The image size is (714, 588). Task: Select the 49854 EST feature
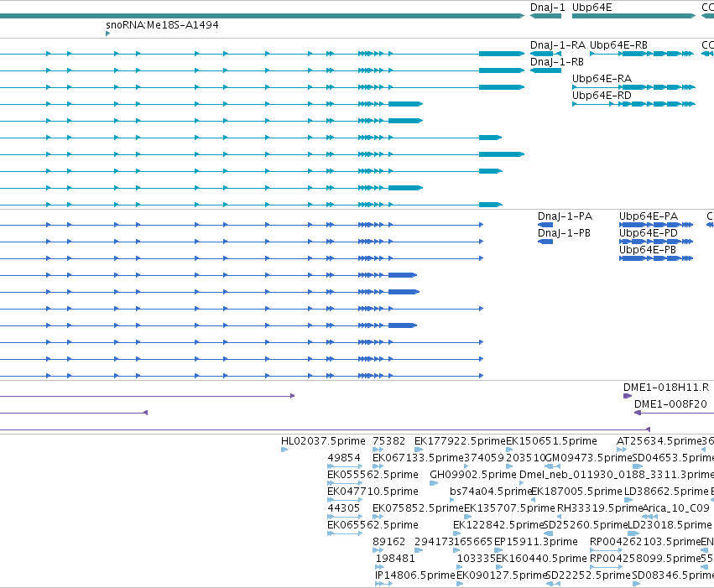345,466
